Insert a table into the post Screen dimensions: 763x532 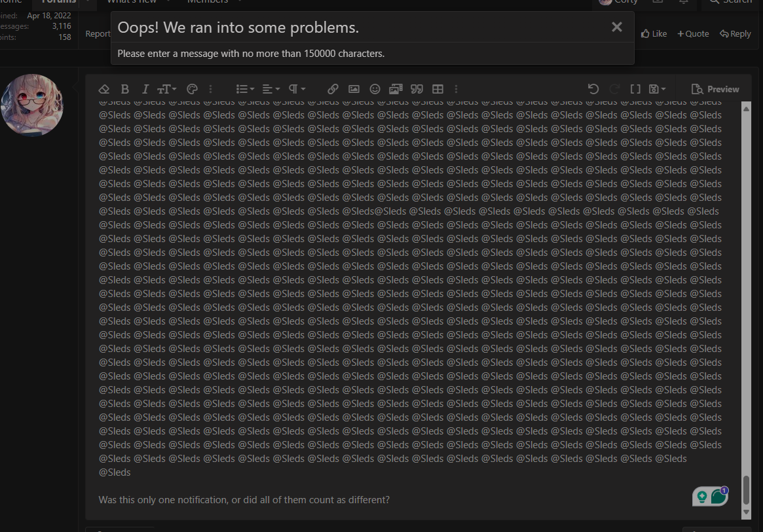[x=437, y=89]
